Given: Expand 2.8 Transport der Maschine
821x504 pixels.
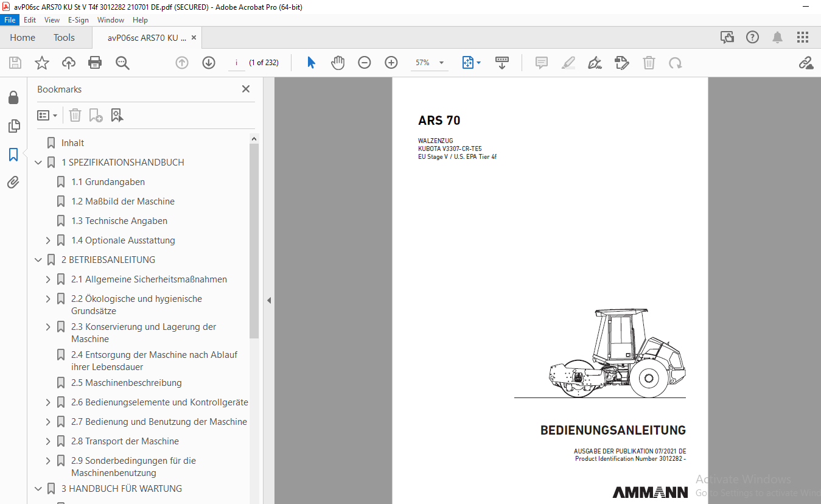Looking at the screenshot, I should coord(48,441).
